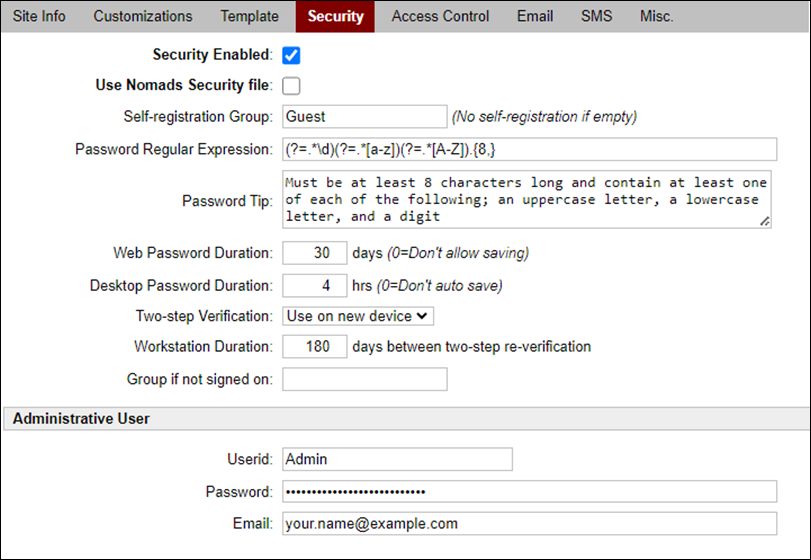The height and width of the screenshot is (560, 811).
Task: Go to the Access Control tab
Action: click(x=440, y=16)
